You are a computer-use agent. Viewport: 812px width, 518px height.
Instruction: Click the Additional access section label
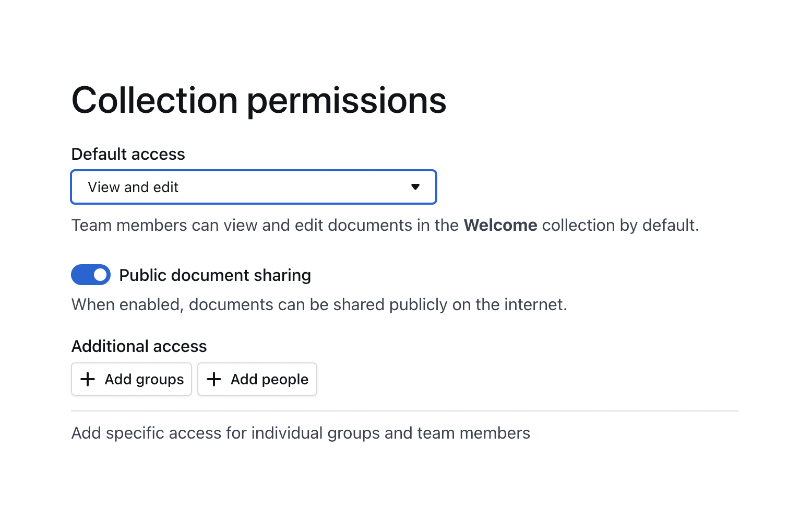point(139,346)
